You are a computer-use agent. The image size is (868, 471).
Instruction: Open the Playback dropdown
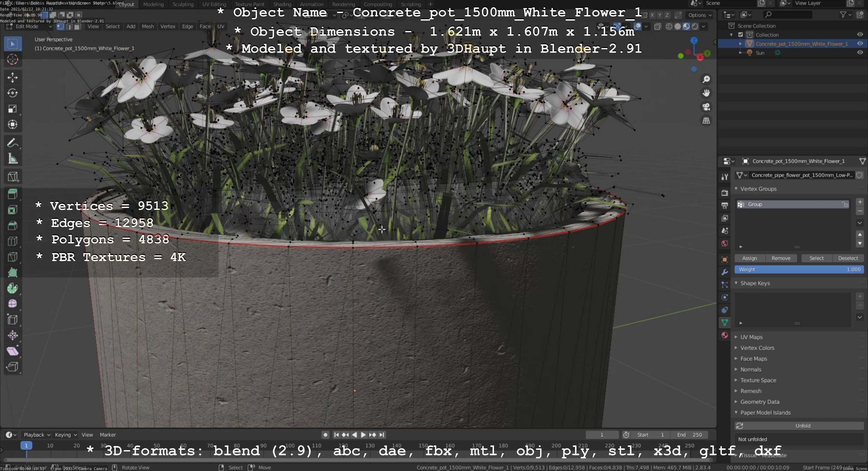(36, 435)
